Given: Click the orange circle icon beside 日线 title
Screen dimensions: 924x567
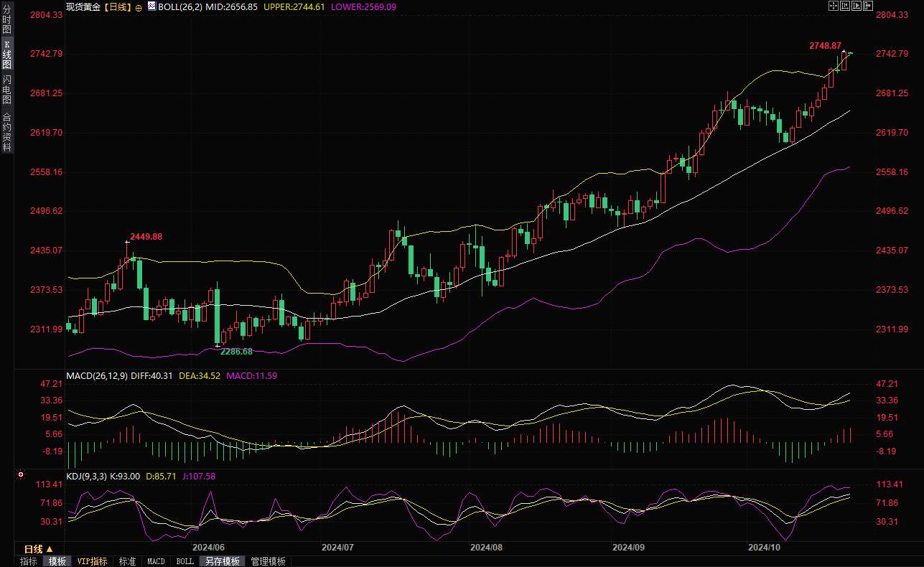Looking at the screenshot, I should 139,7.
